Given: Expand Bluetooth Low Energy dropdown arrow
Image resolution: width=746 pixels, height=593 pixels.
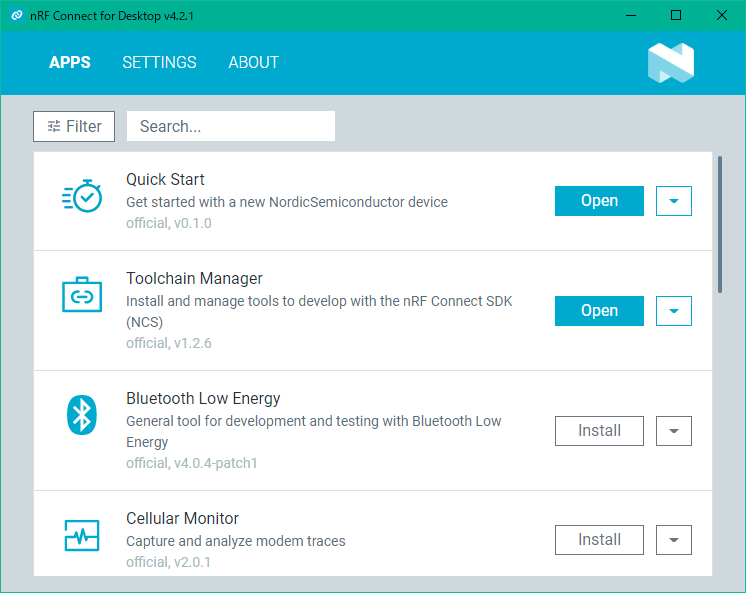Looking at the screenshot, I should pos(674,431).
